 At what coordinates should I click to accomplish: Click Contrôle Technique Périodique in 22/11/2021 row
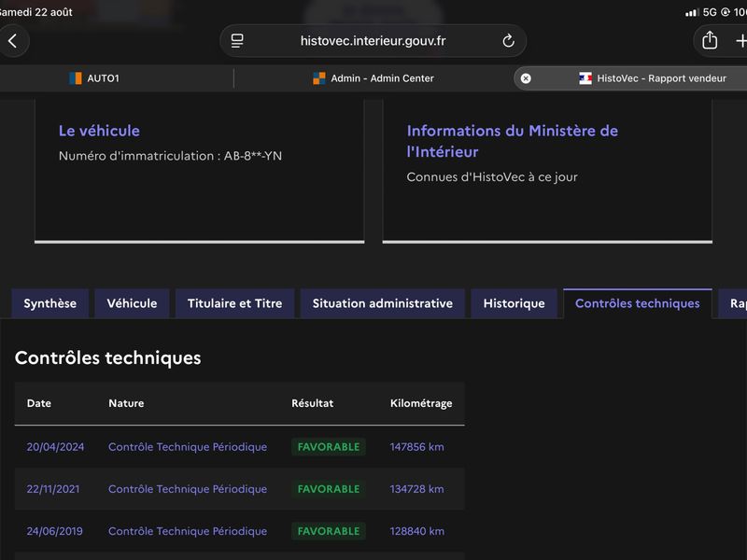click(188, 489)
